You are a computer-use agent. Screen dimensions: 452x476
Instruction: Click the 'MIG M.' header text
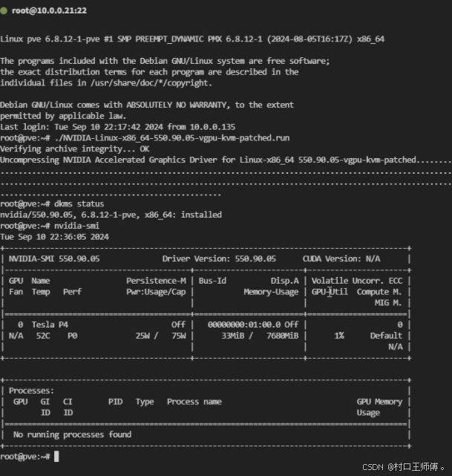[388, 303]
